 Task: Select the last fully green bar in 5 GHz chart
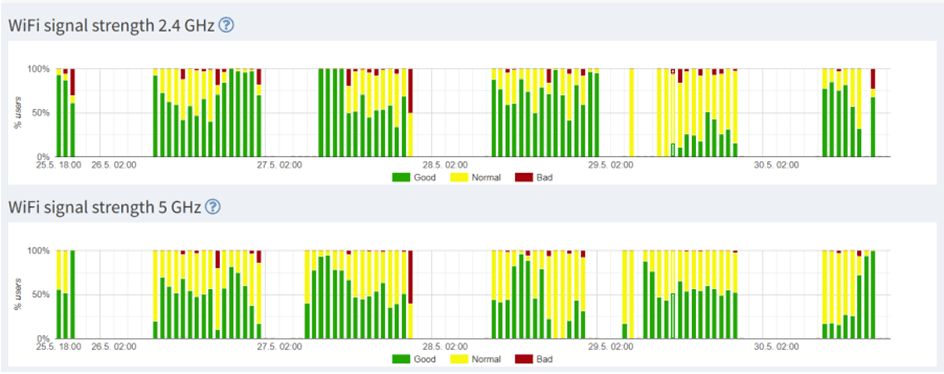pyautogui.click(x=873, y=295)
